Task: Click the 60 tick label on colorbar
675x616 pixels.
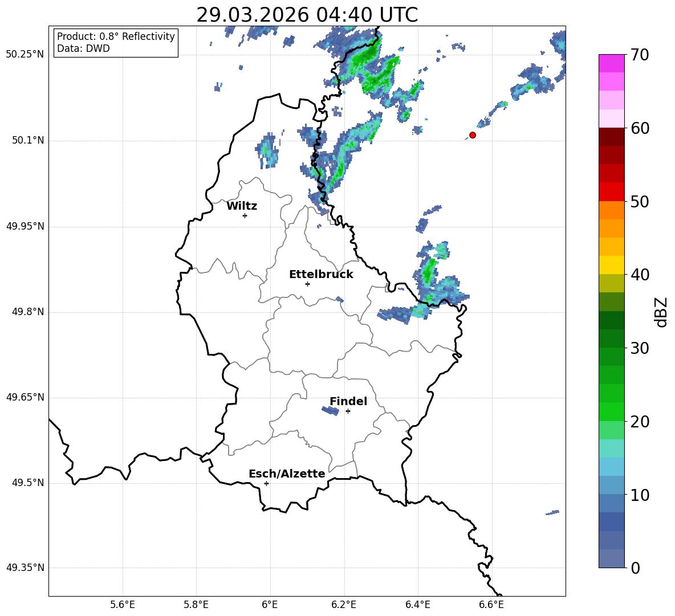Action: point(640,128)
